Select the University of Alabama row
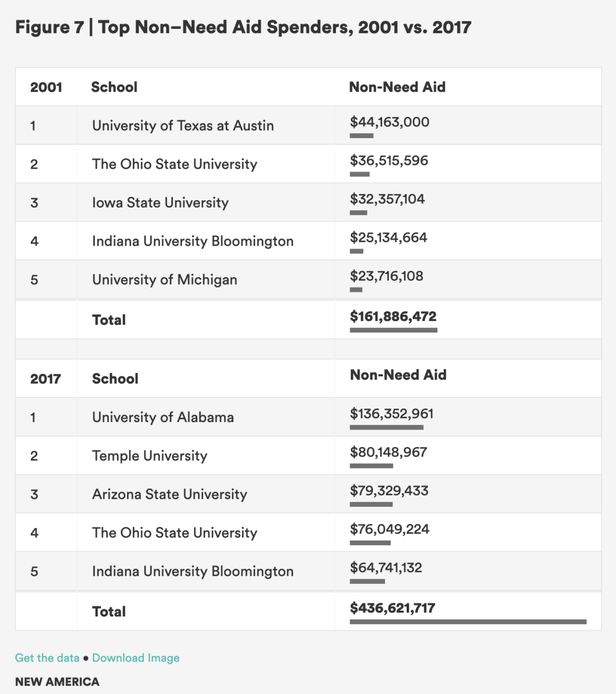Screen dimensions: 616x694 pyautogui.click(x=308, y=417)
